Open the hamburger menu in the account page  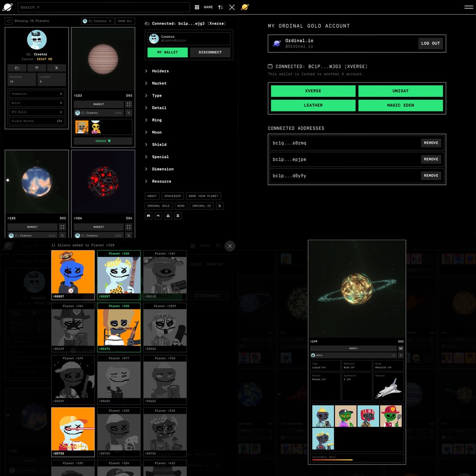point(468,7)
